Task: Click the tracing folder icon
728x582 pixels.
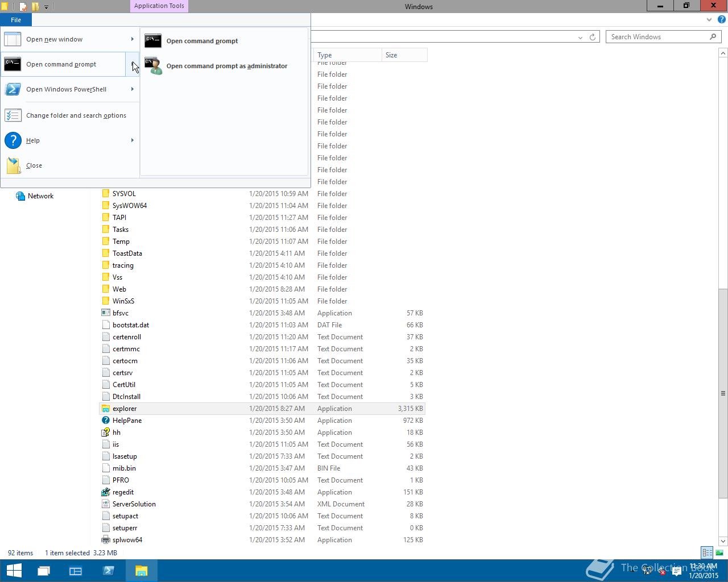Action: pos(105,265)
